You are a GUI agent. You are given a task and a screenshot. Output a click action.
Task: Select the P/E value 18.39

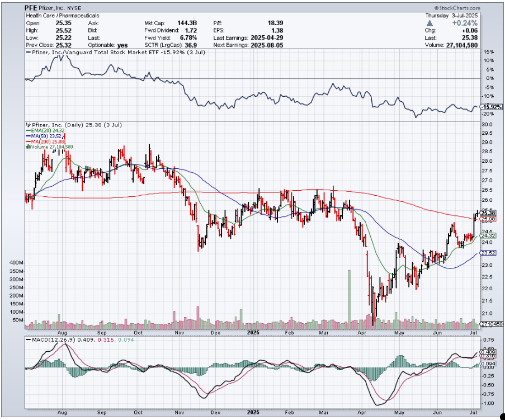point(275,23)
